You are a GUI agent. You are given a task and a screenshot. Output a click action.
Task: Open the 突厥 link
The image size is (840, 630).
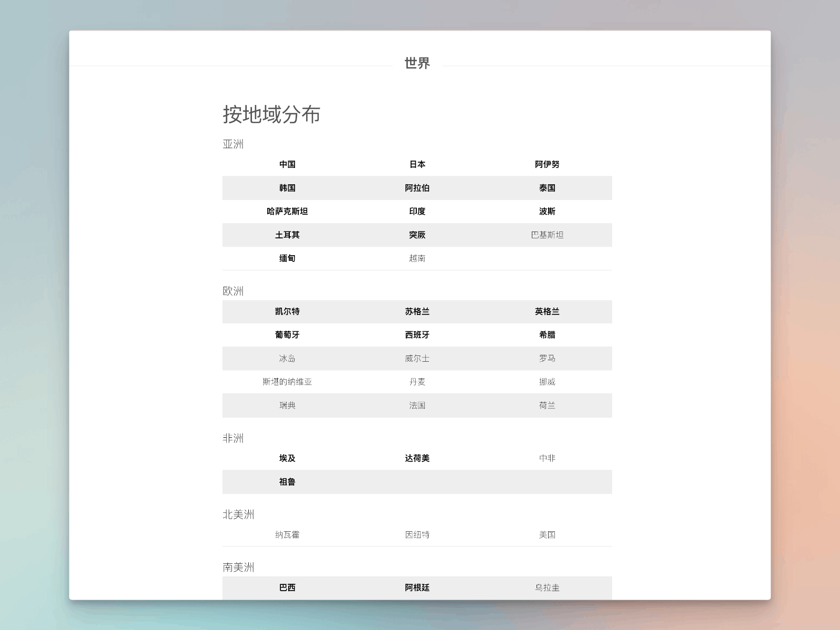[x=417, y=235]
